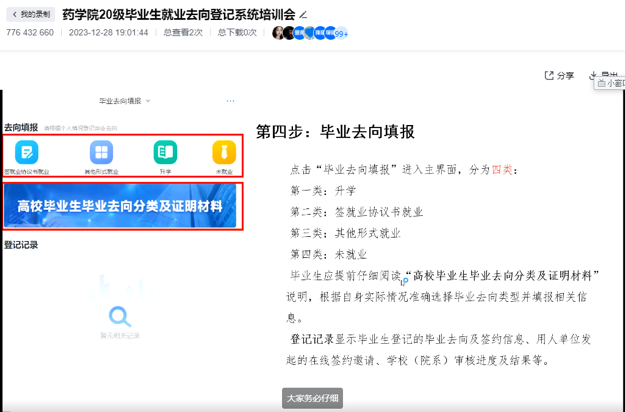Viewport: 625px width, 412px height.
Task: Click the download/export icon
Action: point(594,75)
